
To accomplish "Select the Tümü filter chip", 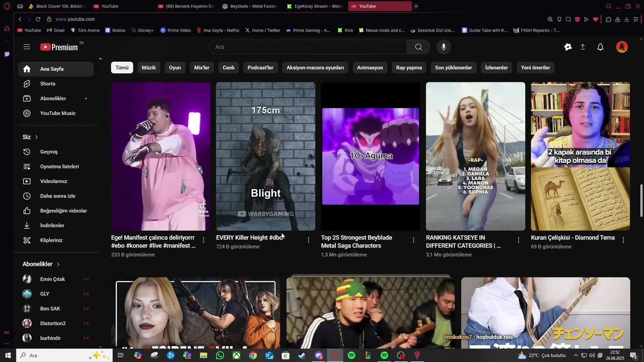I will (x=122, y=67).
